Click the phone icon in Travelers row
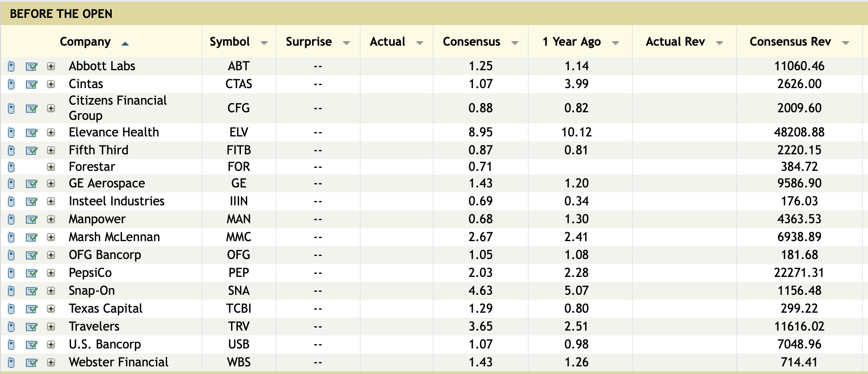Viewport: 868px width, 374px height. 12,327
